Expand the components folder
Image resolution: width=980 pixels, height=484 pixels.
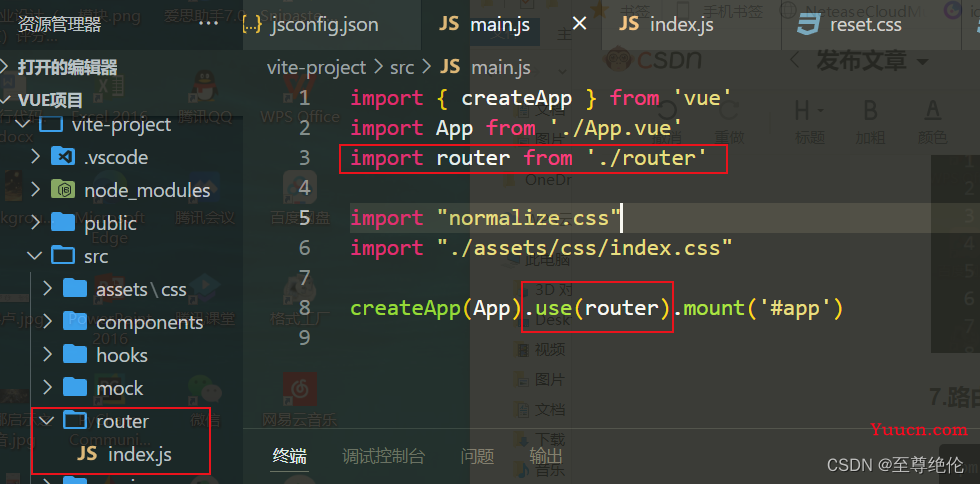pyautogui.click(x=47, y=322)
